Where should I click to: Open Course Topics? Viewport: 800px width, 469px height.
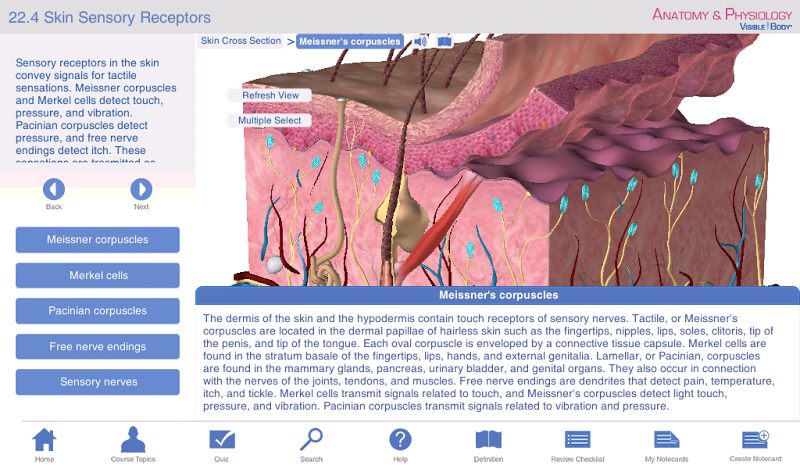coord(133,445)
